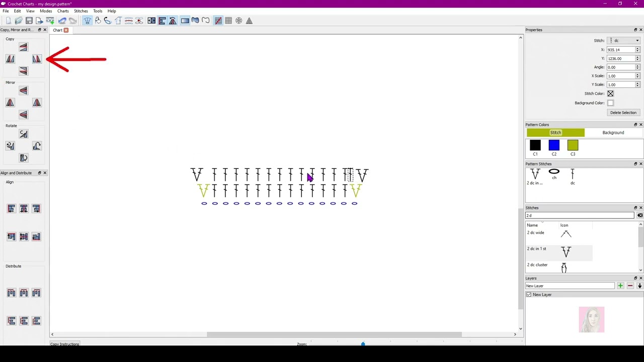Click the Copy left button

click(10, 59)
